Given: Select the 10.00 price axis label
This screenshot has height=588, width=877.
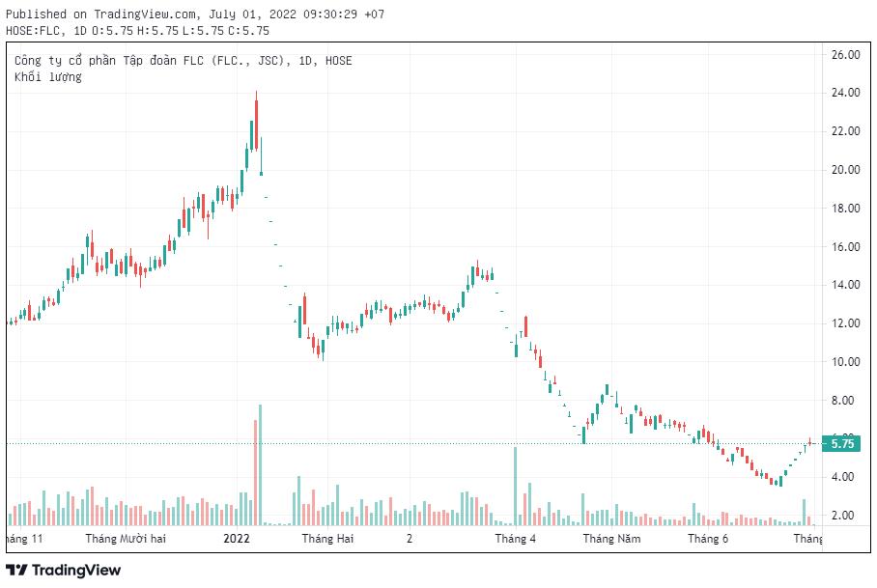Looking at the screenshot, I should tap(845, 362).
